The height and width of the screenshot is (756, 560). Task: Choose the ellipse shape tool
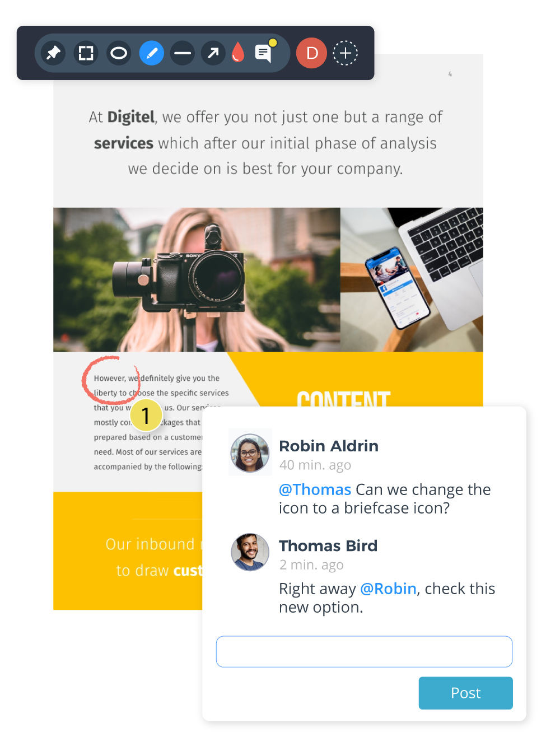[119, 53]
